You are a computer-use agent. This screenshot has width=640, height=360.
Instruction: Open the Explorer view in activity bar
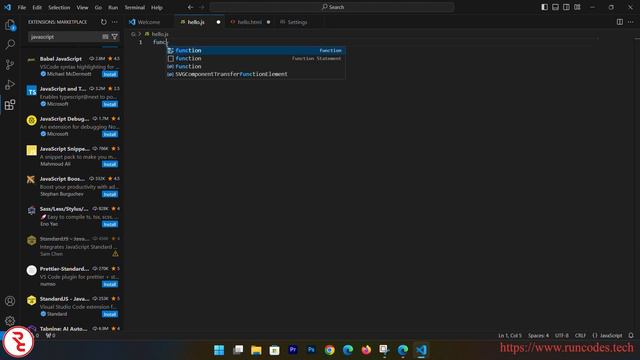pos(10,25)
